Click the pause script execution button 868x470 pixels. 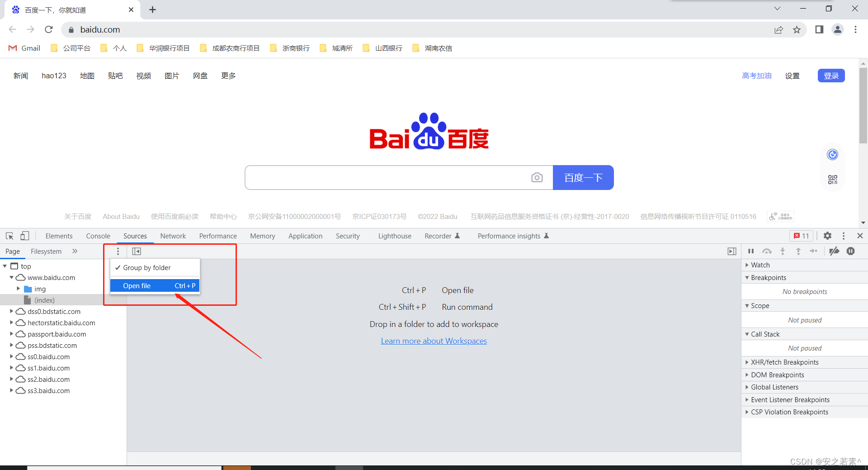click(751, 251)
